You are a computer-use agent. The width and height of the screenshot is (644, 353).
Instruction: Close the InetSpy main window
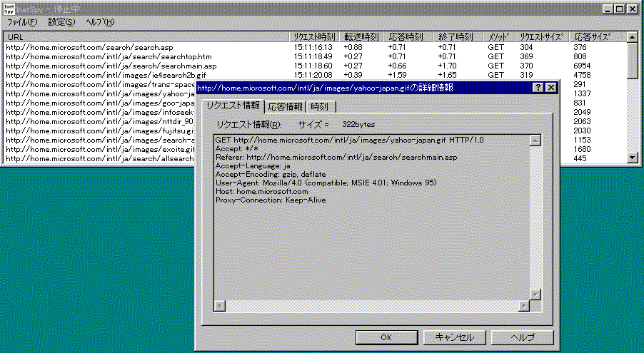633,9
